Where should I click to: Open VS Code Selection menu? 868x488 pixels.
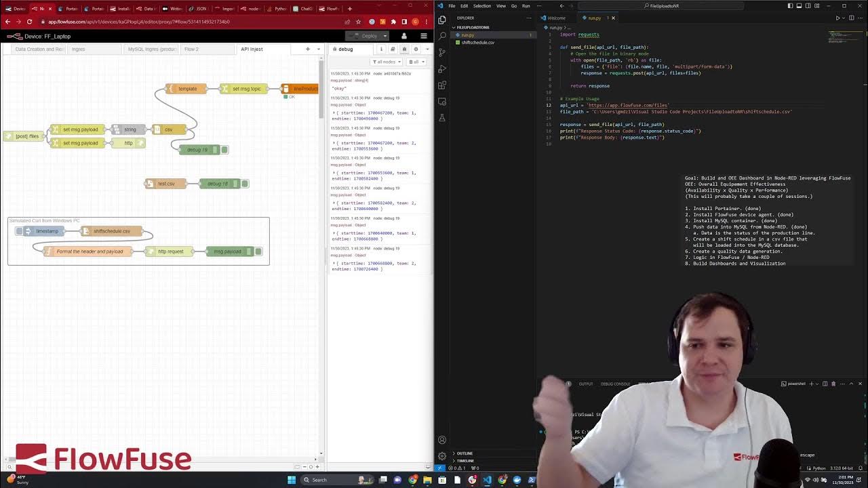point(482,5)
